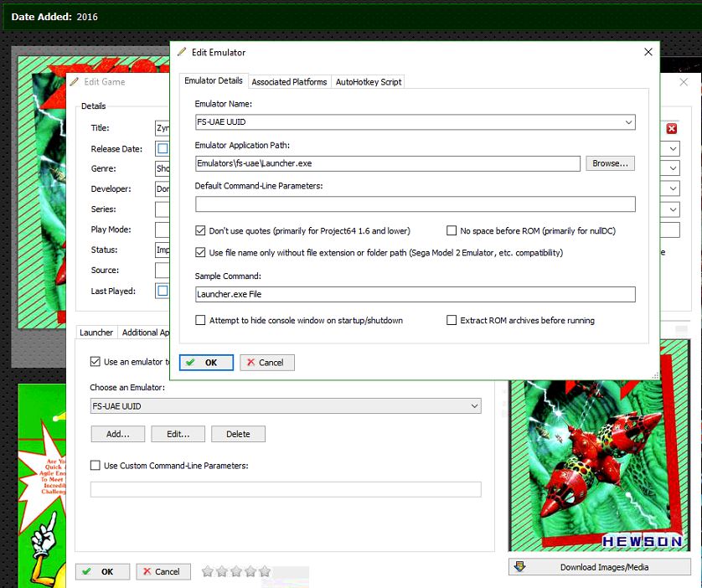This screenshot has width=702, height=588.
Task: Enable No space before ROM
Action: [452, 230]
